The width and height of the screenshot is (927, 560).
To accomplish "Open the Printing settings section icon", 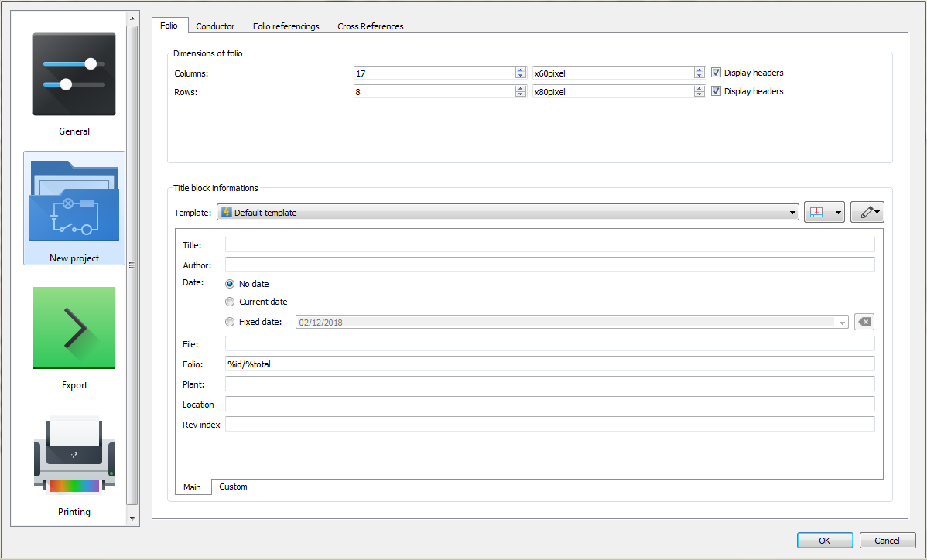I will tap(74, 455).
